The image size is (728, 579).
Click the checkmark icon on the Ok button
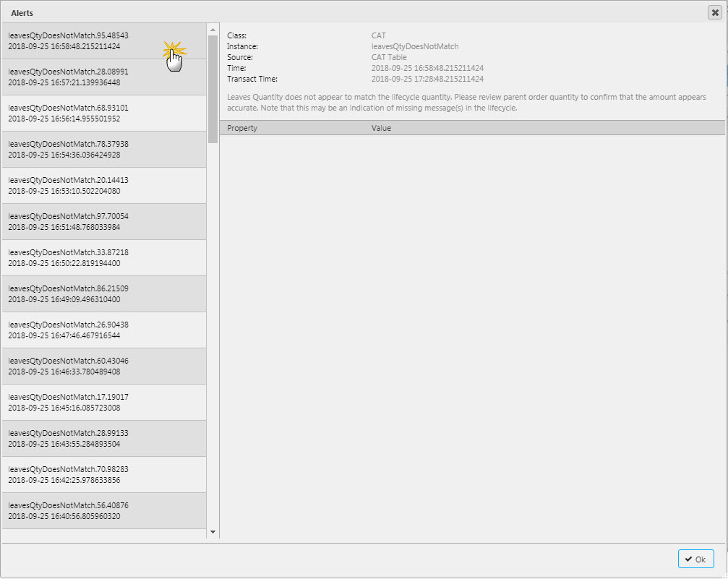(x=686, y=559)
